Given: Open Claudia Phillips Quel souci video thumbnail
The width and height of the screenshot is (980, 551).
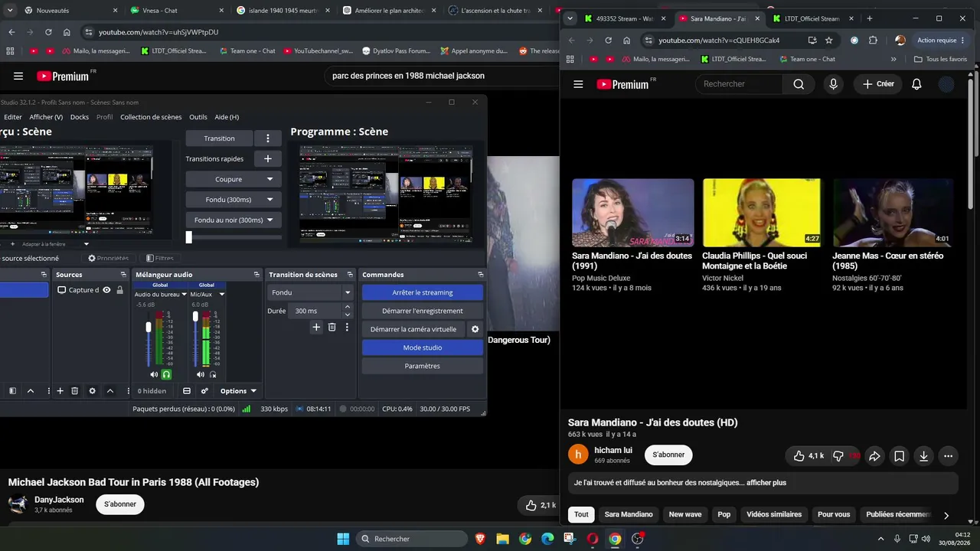Looking at the screenshot, I should click(762, 213).
